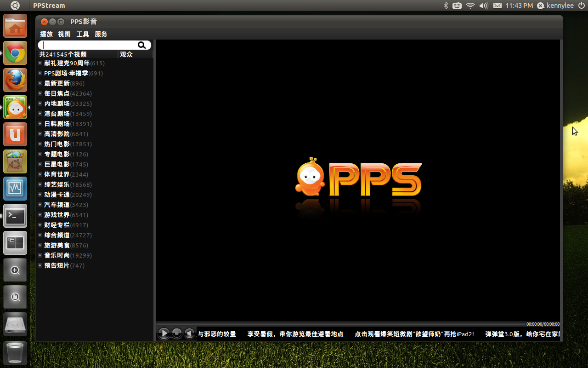
Task: Expand the 日韩剧场 category
Action: tap(40, 124)
